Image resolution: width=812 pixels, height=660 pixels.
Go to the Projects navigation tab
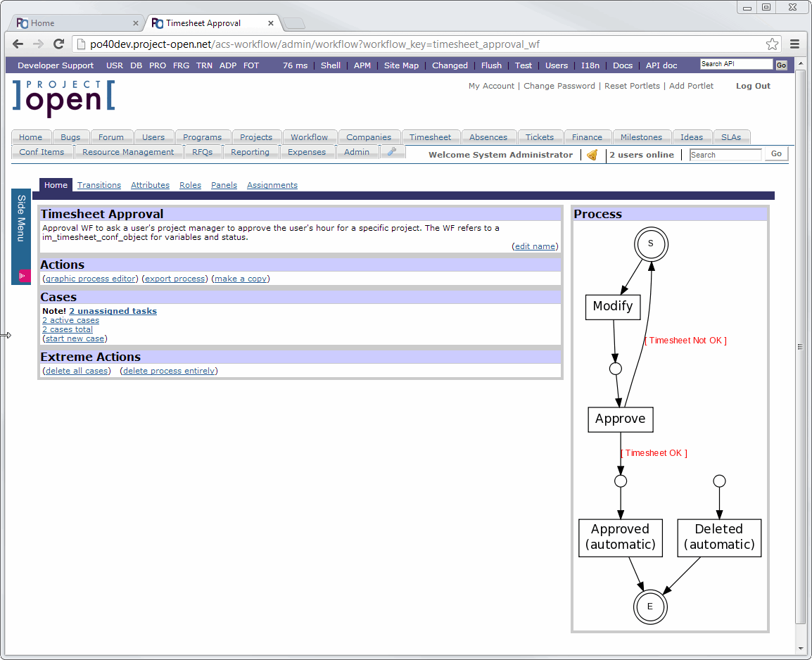[x=256, y=137]
